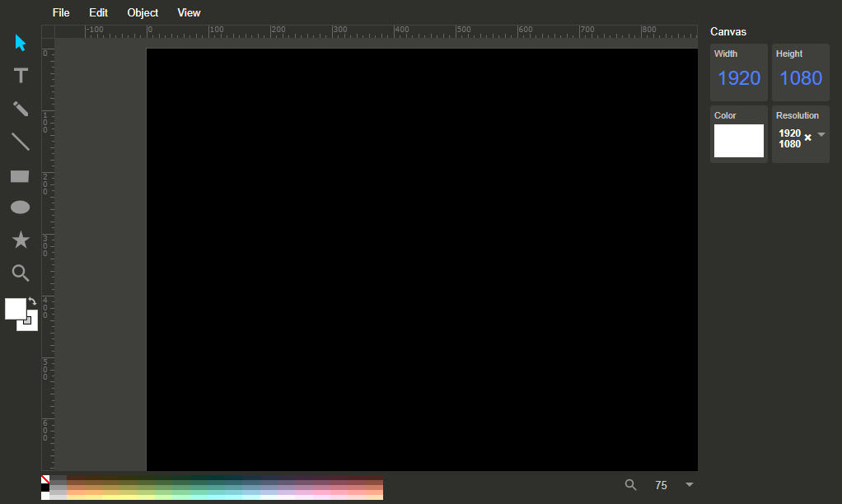Pick the white swatch at palette bottom-left
This screenshot has width=842, height=504.
pos(45,496)
